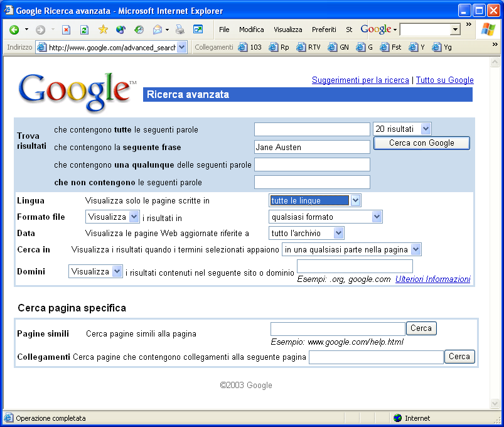Click the window icon right of the printer
The width and height of the screenshot is (504, 427).
(x=198, y=30)
